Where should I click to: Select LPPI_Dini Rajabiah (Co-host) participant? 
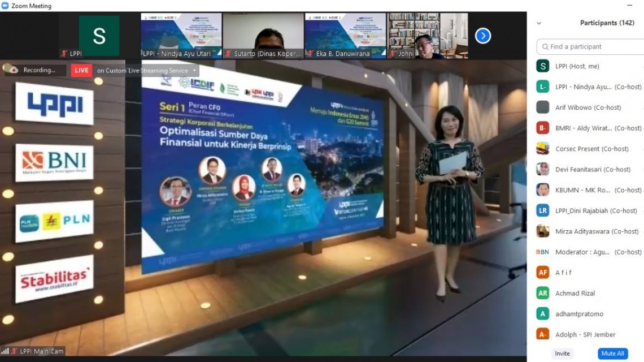[590, 210]
